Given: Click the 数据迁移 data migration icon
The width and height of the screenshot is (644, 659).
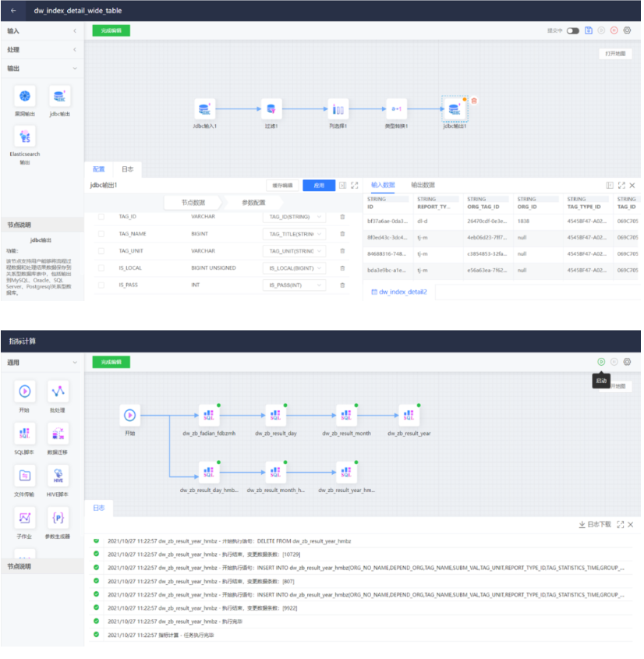Looking at the screenshot, I should tap(58, 432).
